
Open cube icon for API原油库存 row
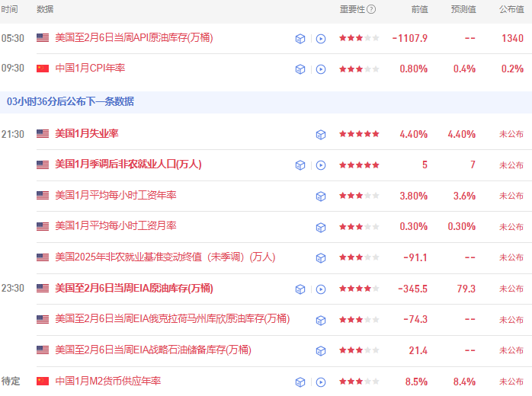[300, 39]
